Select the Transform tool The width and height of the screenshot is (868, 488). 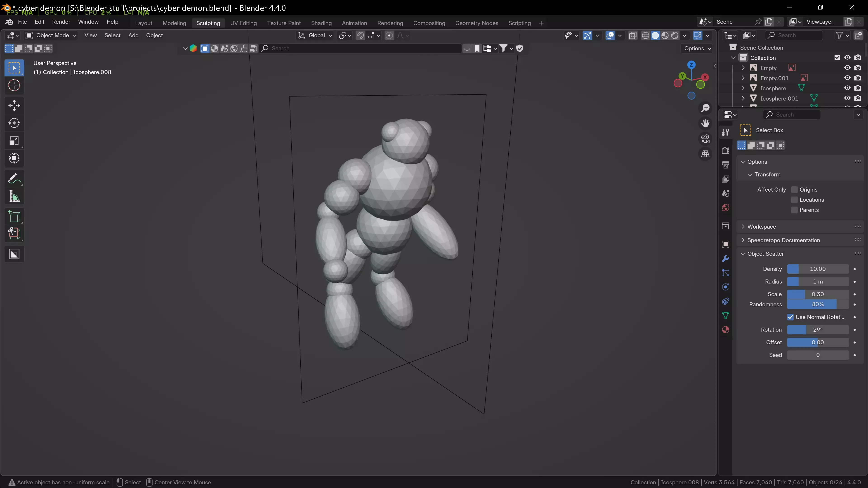pos(14,158)
